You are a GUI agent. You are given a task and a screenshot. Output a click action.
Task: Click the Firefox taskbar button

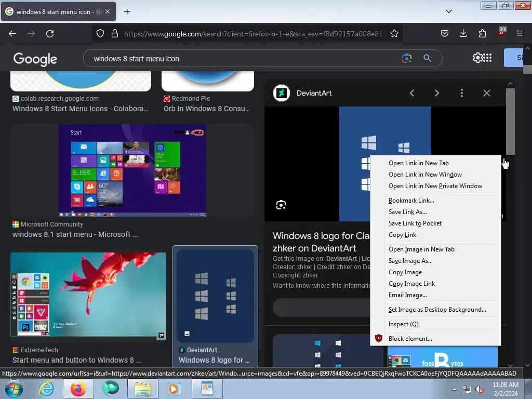click(78, 389)
